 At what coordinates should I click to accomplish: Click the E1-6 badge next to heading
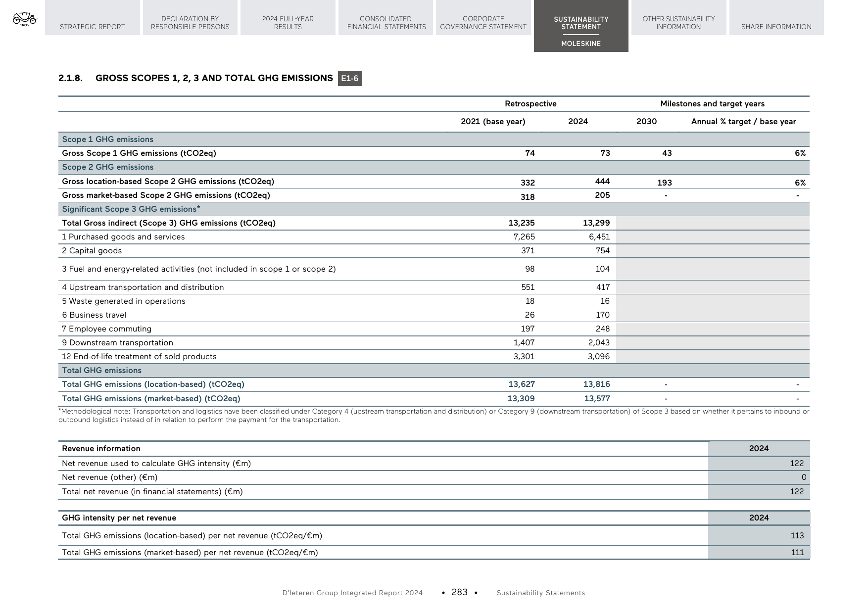(x=350, y=79)
